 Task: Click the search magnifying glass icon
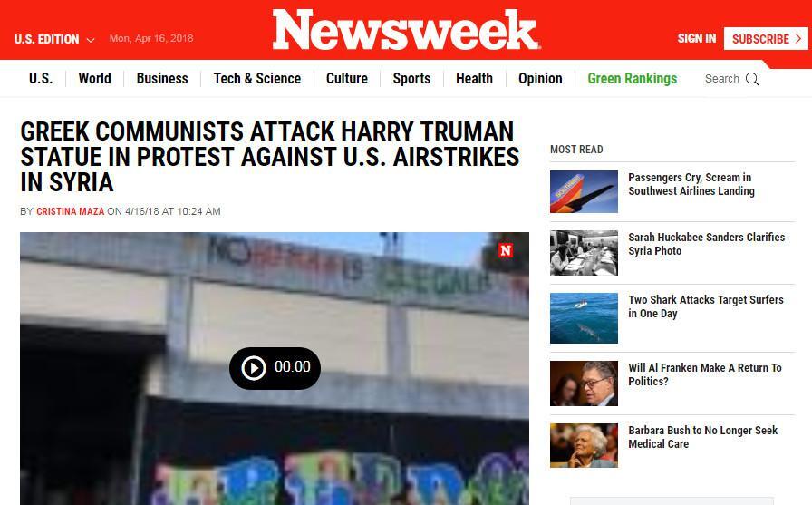click(x=752, y=79)
